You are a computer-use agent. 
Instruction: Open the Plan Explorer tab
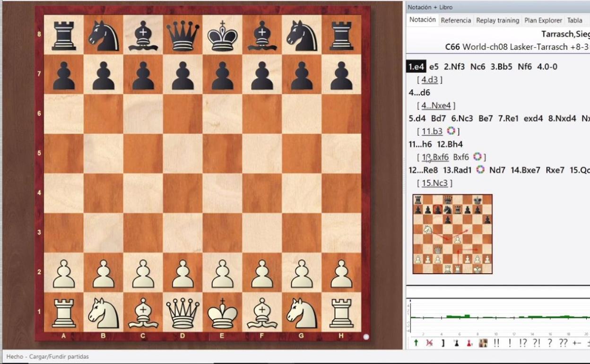[x=543, y=20]
